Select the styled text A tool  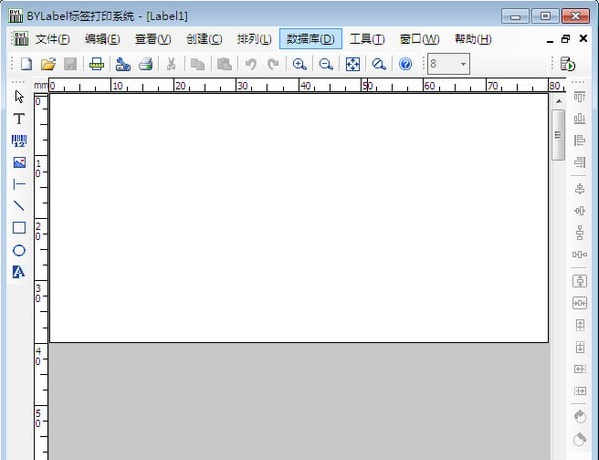pos(19,272)
